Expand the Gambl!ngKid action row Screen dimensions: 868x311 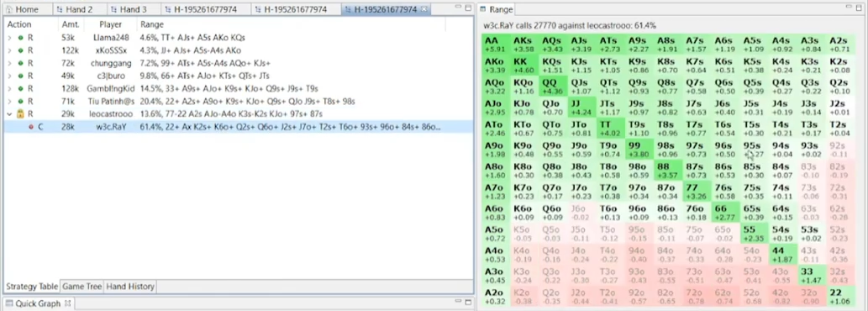[8, 88]
